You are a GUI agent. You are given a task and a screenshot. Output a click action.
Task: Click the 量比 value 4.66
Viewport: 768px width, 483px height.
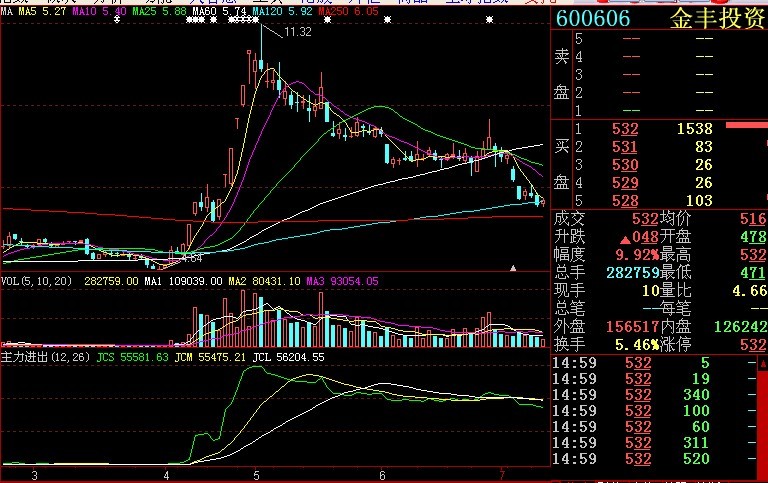pyautogui.click(x=749, y=290)
